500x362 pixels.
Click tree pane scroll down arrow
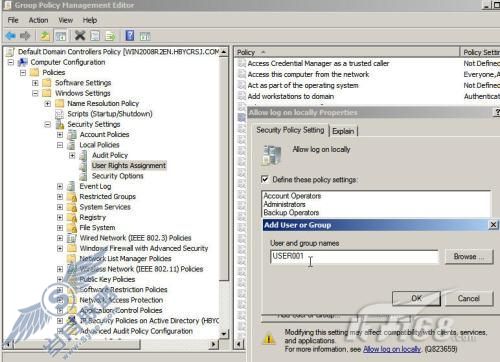224,333
